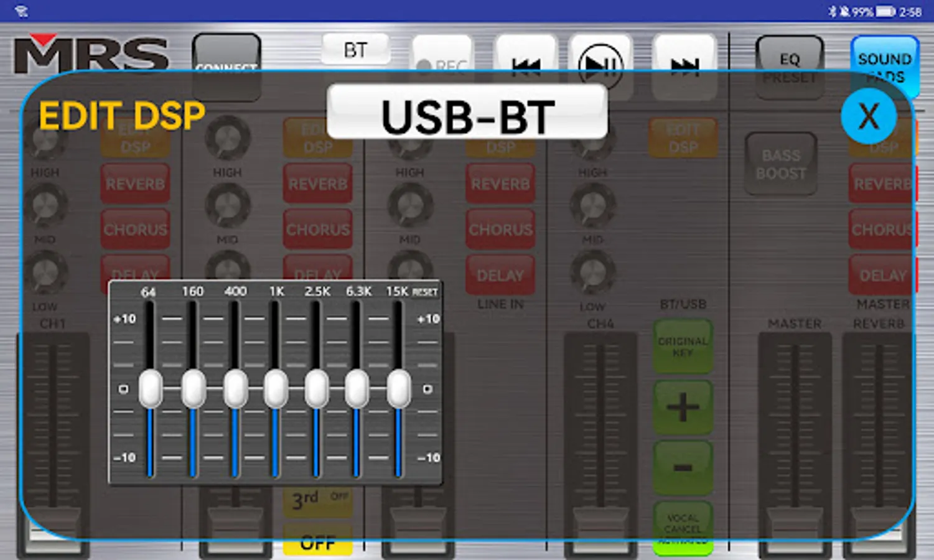Viewport: 934px width, 560px height.
Task: Click the CH4 LOW knob
Action: tap(592, 273)
